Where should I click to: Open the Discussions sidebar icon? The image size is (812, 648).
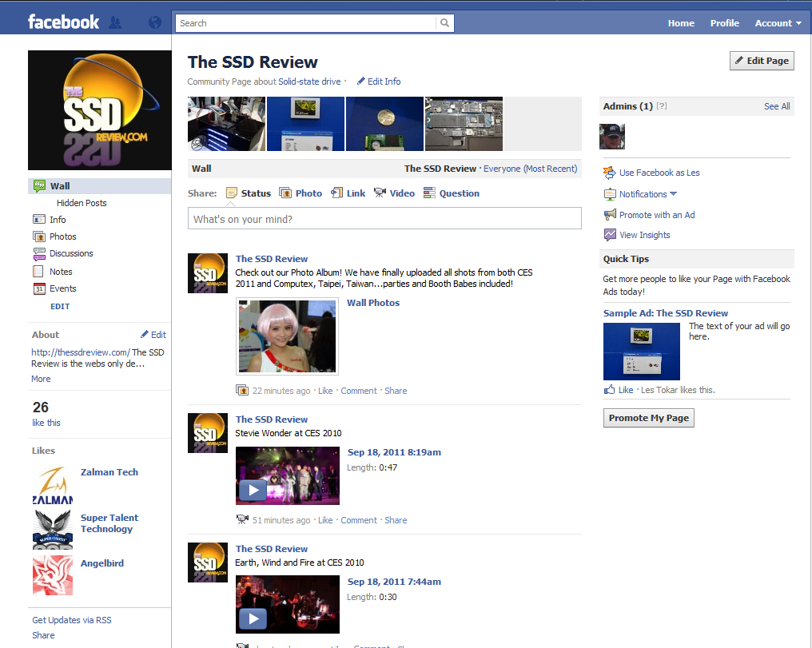coord(38,253)
